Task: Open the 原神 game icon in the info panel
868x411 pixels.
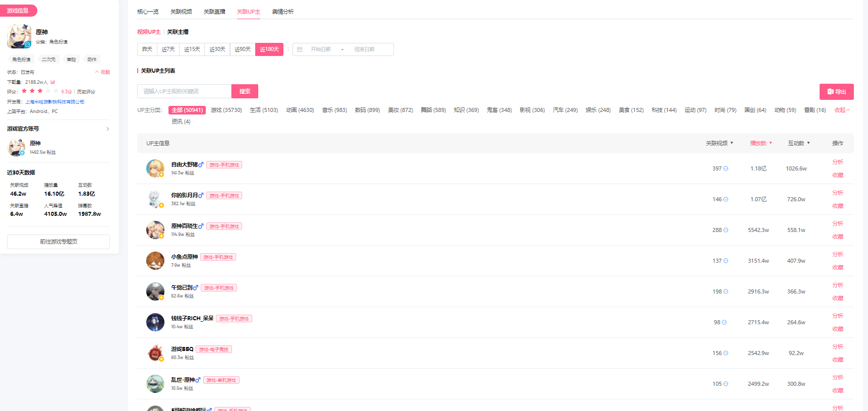Action: [19, 37]
